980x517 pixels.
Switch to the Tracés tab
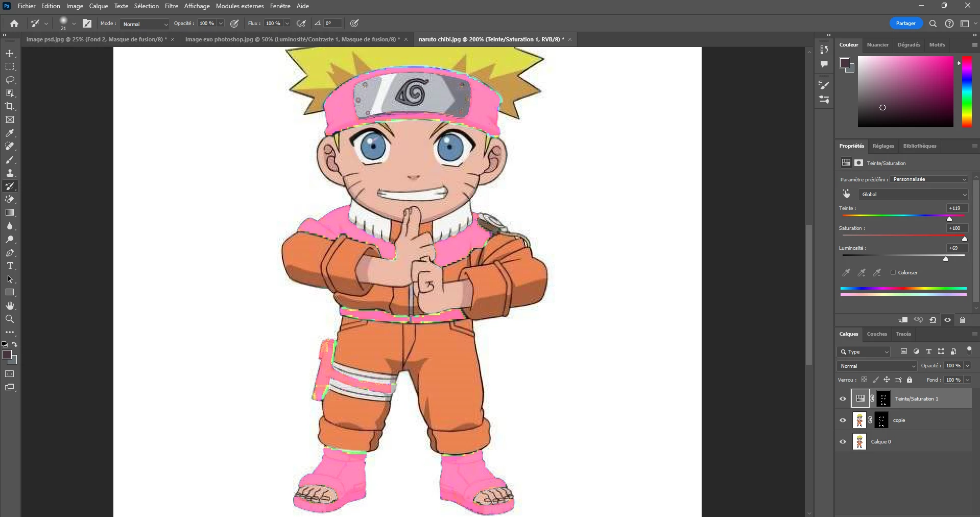(903, 334)
